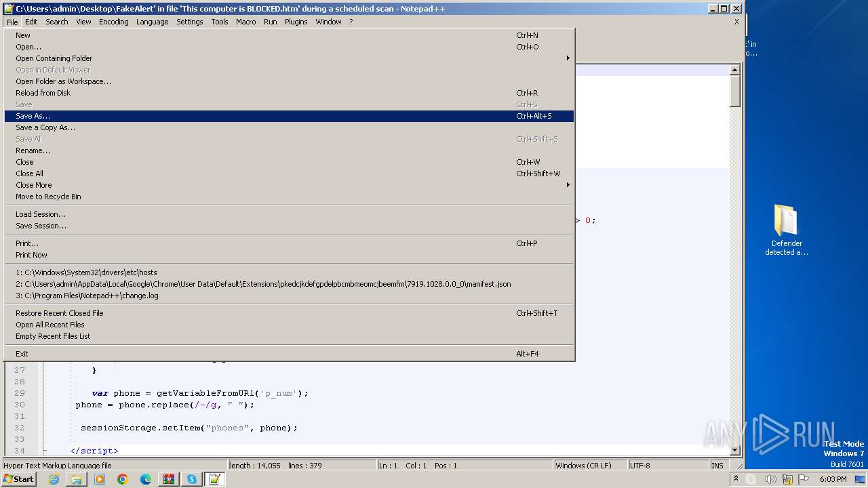Viewport: 868px width, 488px height.
Task: Click the 'var phone' code on line 29
Action: pos(116,393)
